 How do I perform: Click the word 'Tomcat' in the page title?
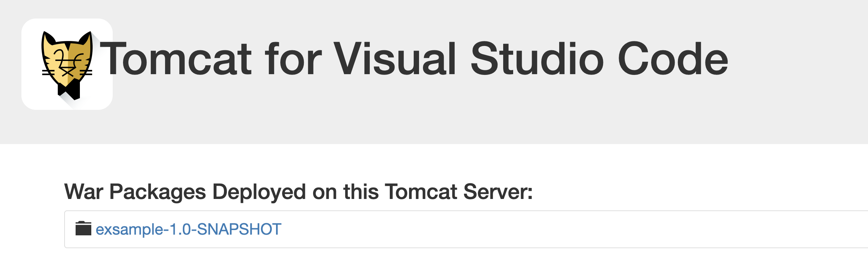pyautogui.click(x=177, y=59)
